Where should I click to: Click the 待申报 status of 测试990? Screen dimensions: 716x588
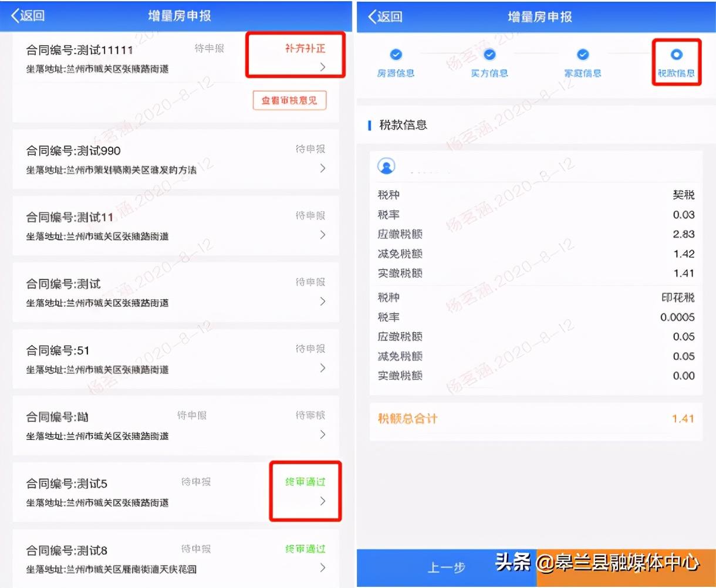click(x=310, y=150)
